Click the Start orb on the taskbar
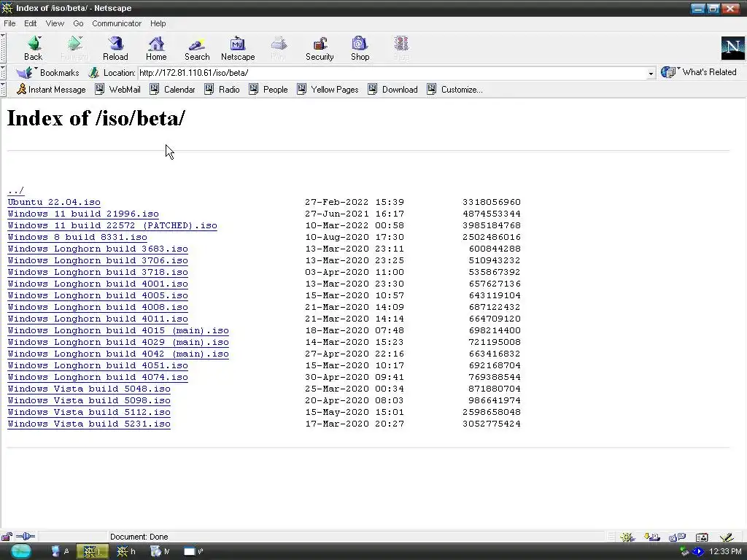Viewport: 747px width, 560px height. [20, 551]
